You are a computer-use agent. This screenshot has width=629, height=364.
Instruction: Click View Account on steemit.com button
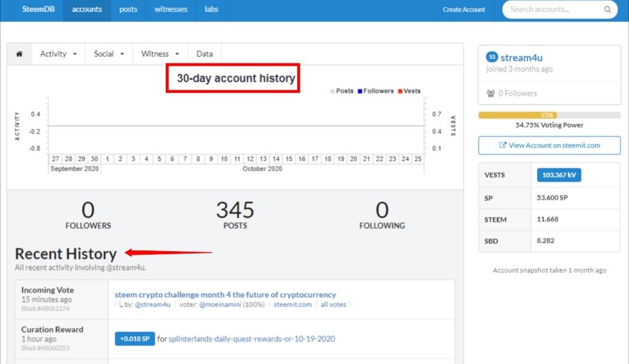click(549, 145)
